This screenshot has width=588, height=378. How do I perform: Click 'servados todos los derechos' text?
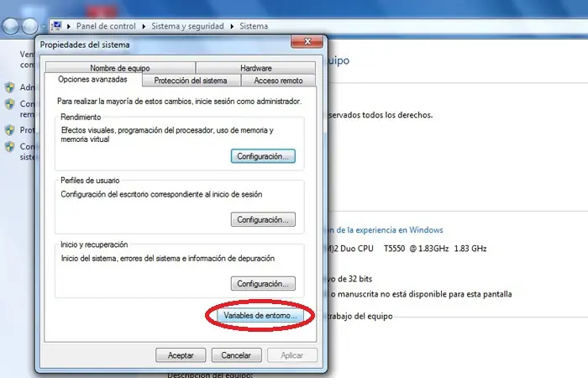[x=381, y=115]
